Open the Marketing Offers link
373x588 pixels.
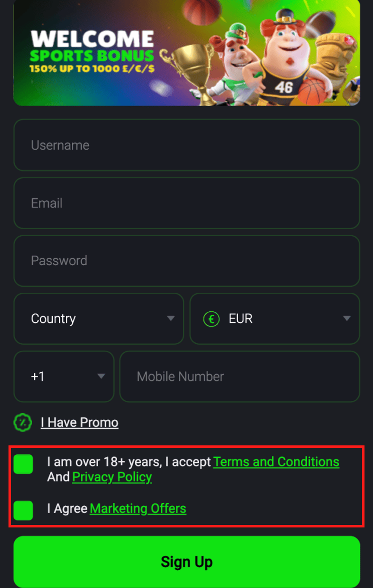[138, 509]
